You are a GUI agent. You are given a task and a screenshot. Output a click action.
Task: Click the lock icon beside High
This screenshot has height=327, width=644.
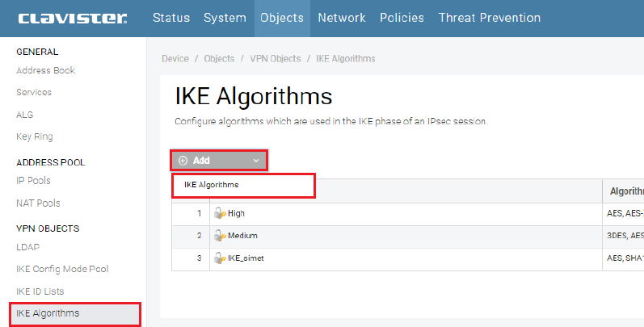219,214
